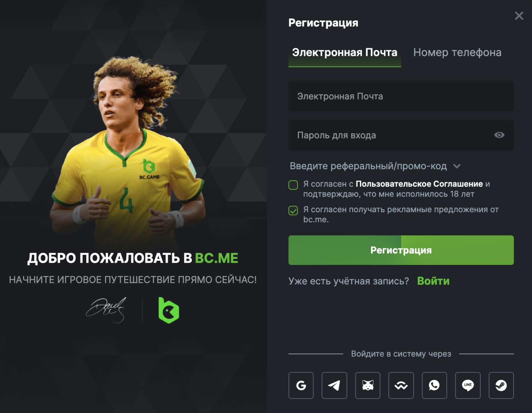
Task: Sign in with the LINE icon
Action: click(x=468, y=385)
